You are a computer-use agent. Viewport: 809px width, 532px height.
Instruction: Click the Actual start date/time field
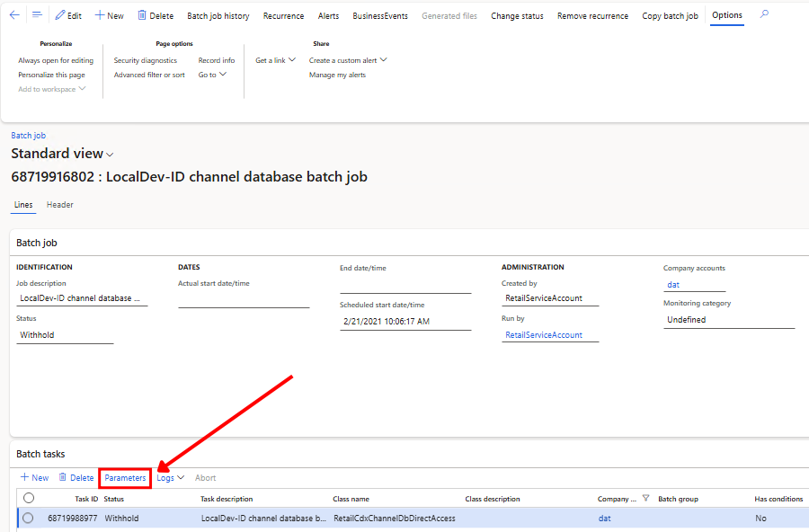[244, 300]
